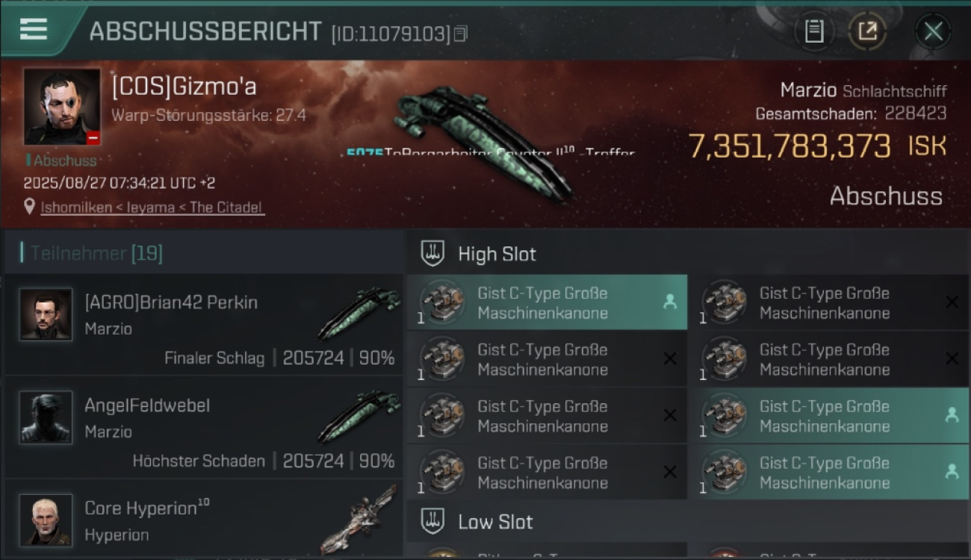
Task: Copy the kill report ID icon
Action: (461, 34)
